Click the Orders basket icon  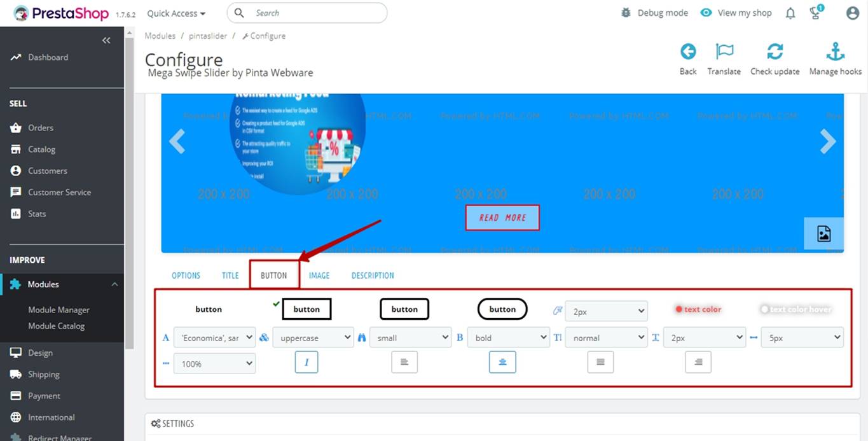[16, 128]
